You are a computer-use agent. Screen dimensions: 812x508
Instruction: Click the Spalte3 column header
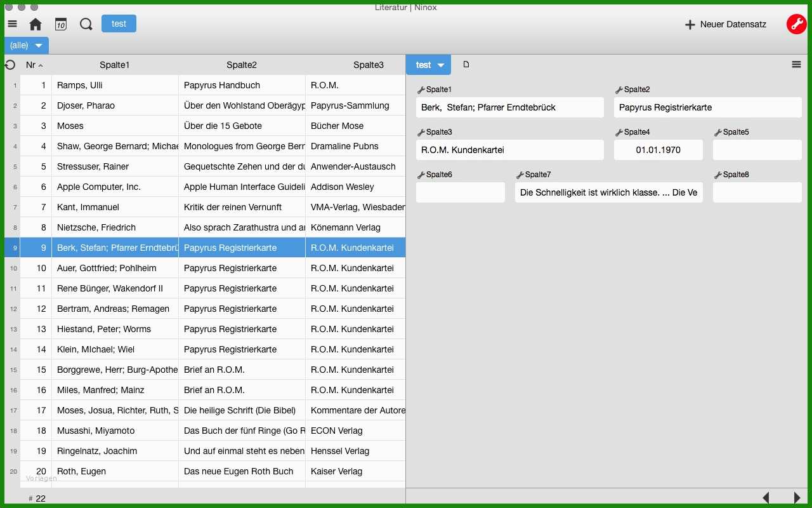click(x=369, y=65)
